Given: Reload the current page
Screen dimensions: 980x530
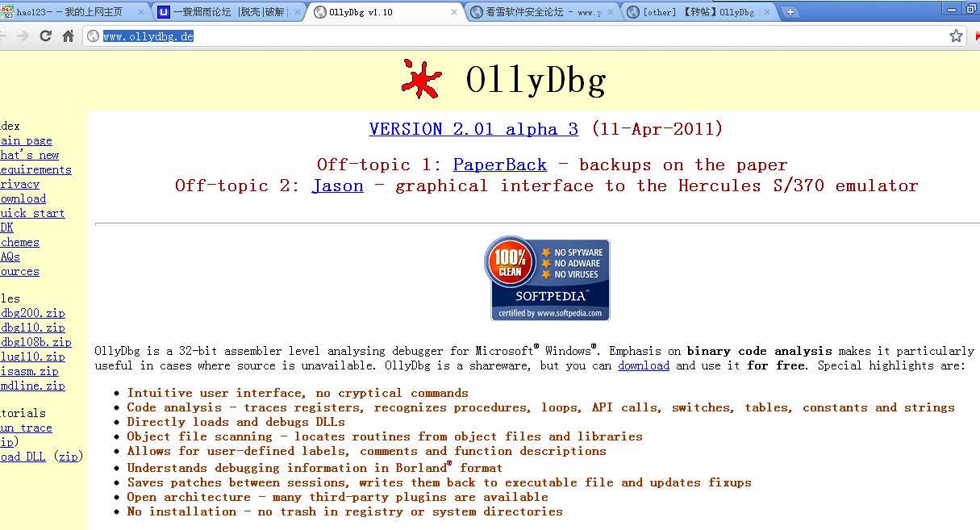Looking at the screenshot, I should tap(45, 36).
